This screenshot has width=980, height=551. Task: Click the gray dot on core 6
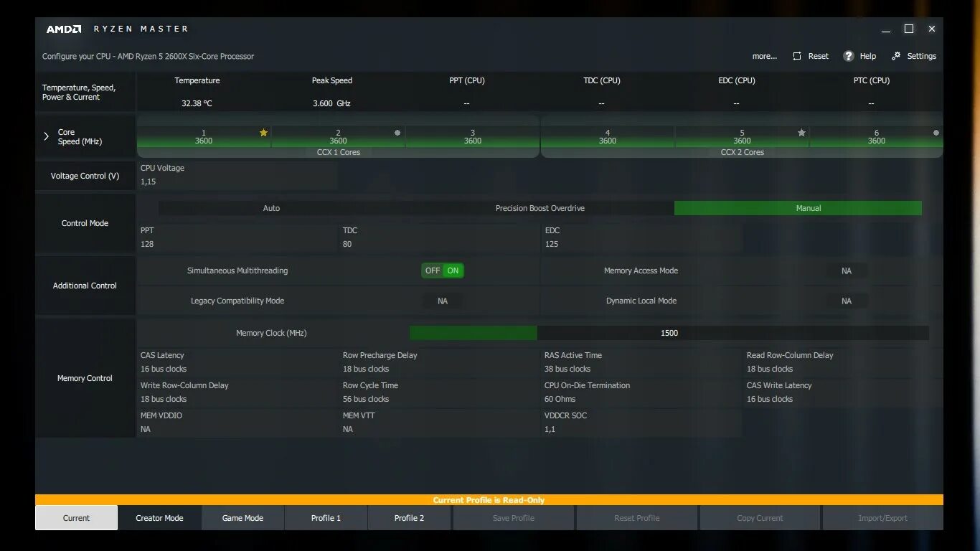[936, 133]
